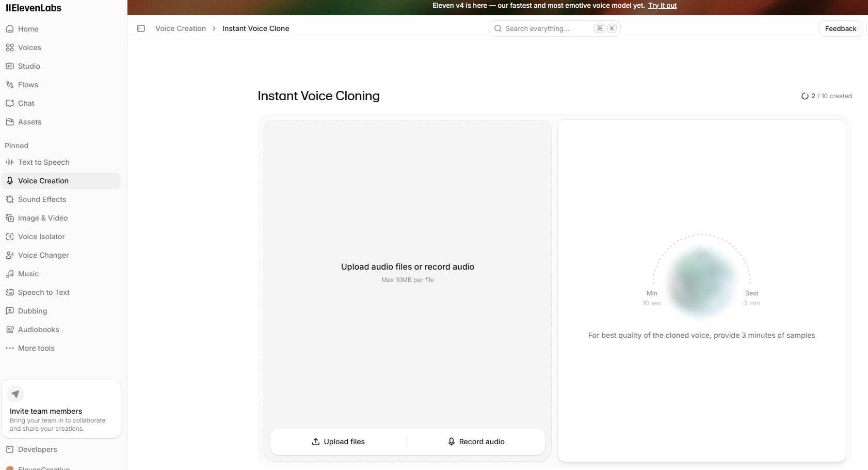Click the Audiobooks icon

pyautogui.click(x=10, y=330)
